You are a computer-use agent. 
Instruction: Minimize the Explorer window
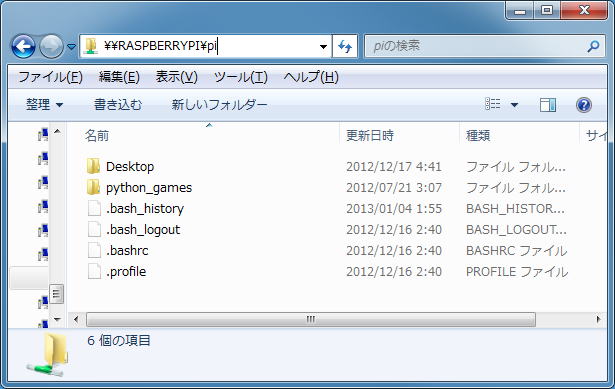(520, 11)
